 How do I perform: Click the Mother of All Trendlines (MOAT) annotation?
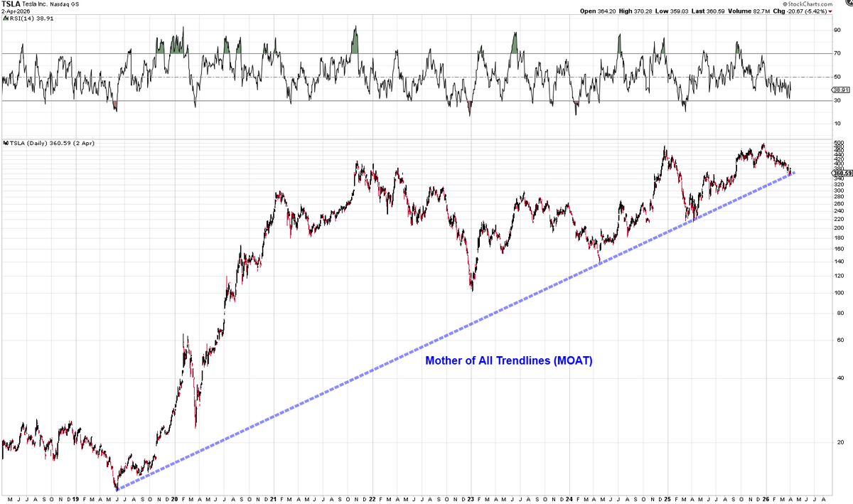tap(509, 361)
